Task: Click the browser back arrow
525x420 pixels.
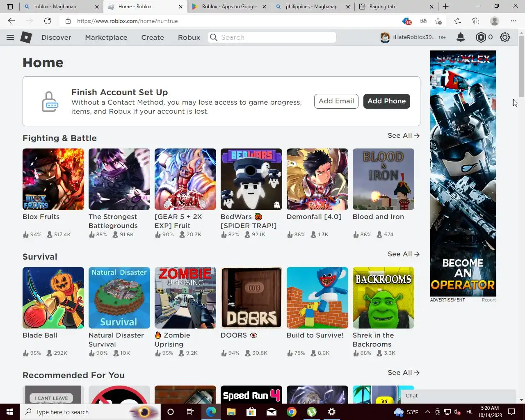Action: point(11,21)
